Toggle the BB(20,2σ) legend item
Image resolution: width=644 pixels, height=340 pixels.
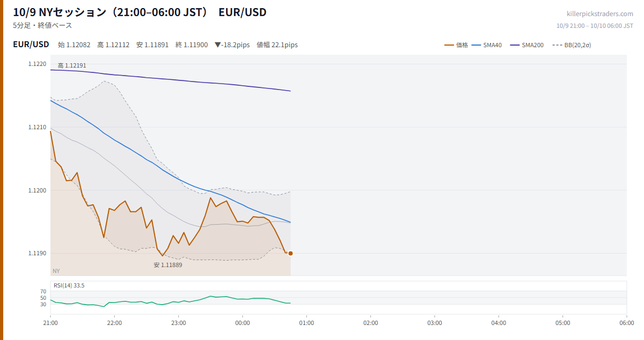[572, 45]
